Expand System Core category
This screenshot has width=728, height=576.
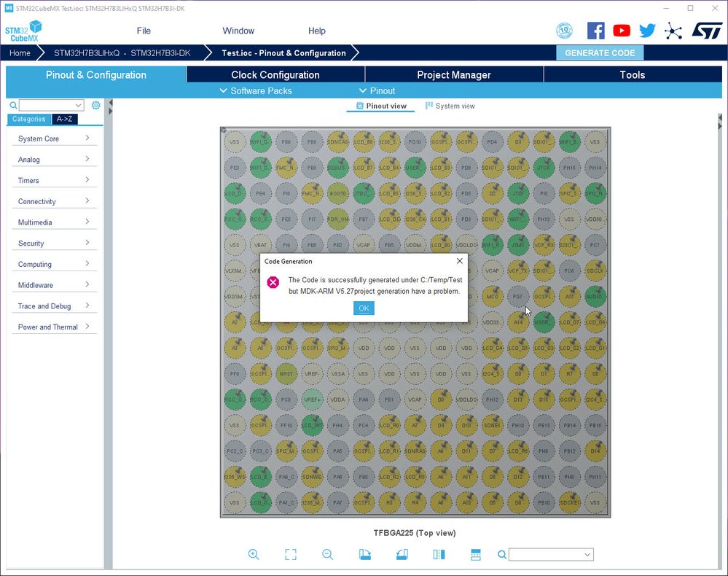pos(54,139)
